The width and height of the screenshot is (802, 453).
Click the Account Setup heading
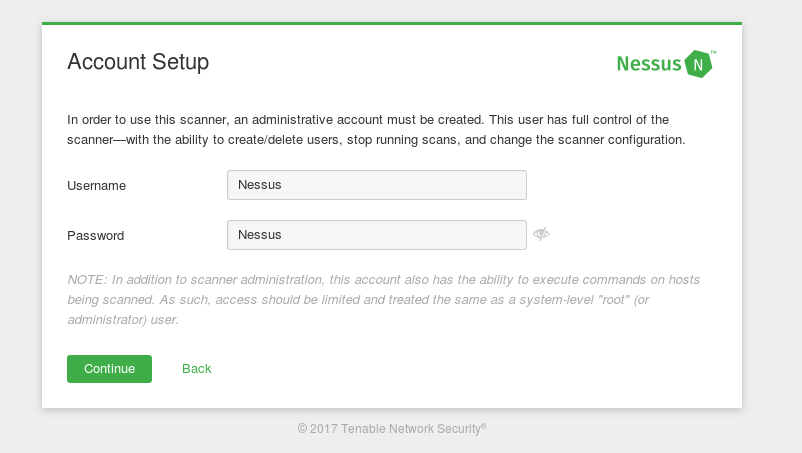[x=138, y=62]
